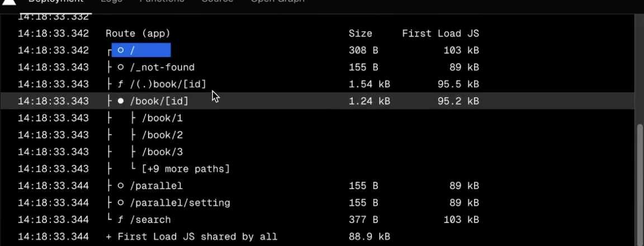Click the hollow circle icon beside /parallel

point(121,186)
